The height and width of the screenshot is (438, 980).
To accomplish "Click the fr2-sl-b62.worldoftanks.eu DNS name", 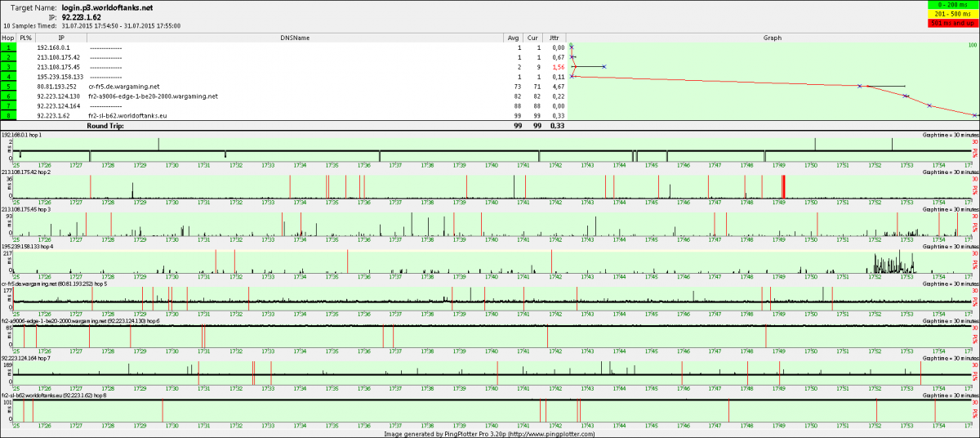I will (127, 115).
